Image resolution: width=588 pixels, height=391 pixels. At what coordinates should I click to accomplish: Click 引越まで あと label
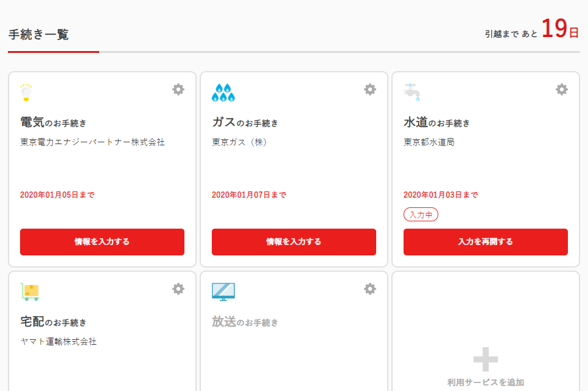click(x=511, y=34)
